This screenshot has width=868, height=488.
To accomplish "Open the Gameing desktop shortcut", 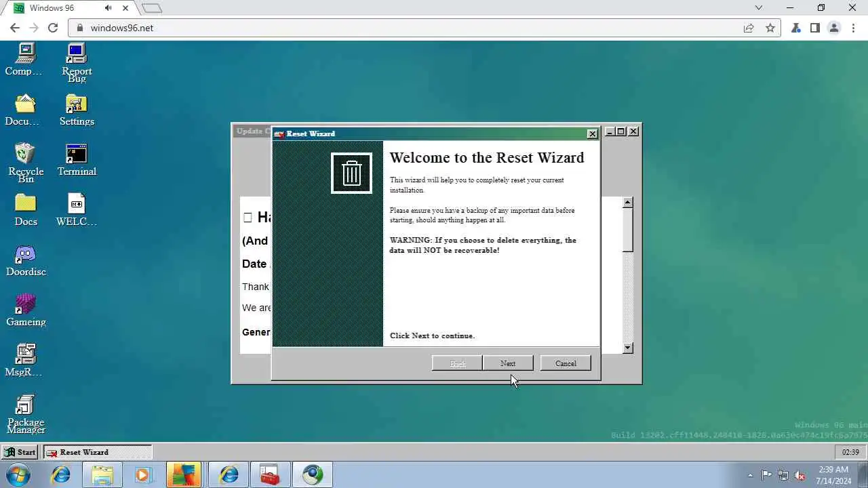I will (x=25, y=310).
